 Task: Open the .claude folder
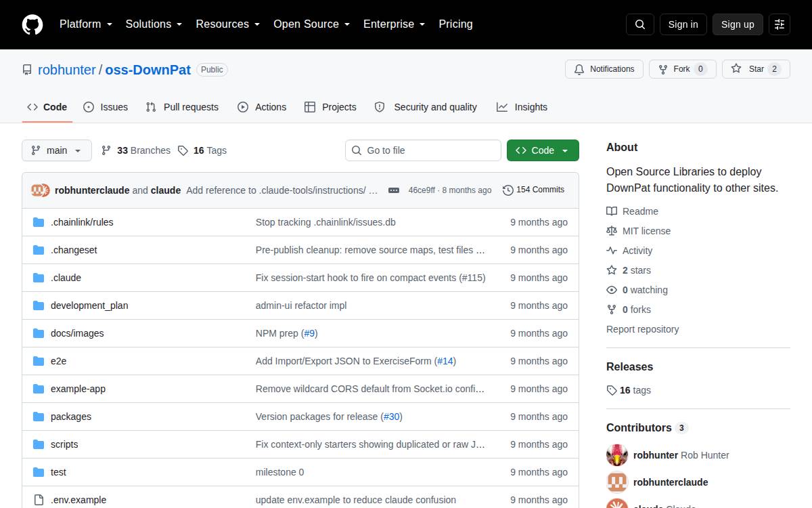66,278
